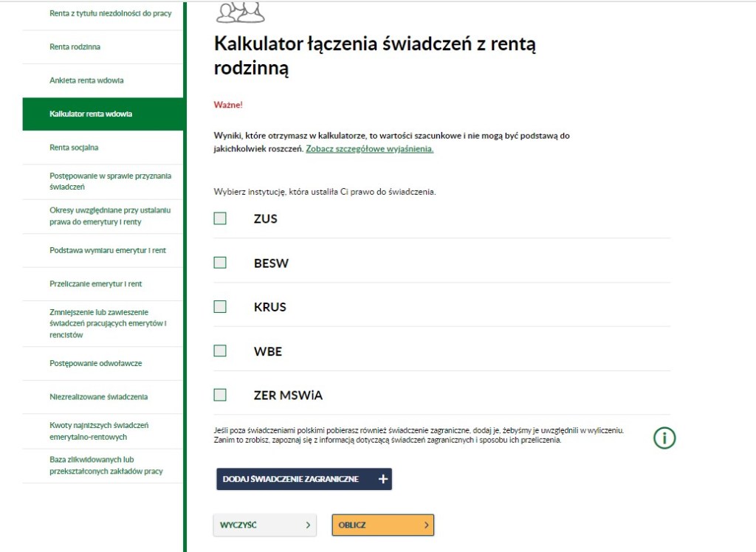756x552 pixels.
Task: Open the Renta socjalna section
Action: (x=74, y=148)
